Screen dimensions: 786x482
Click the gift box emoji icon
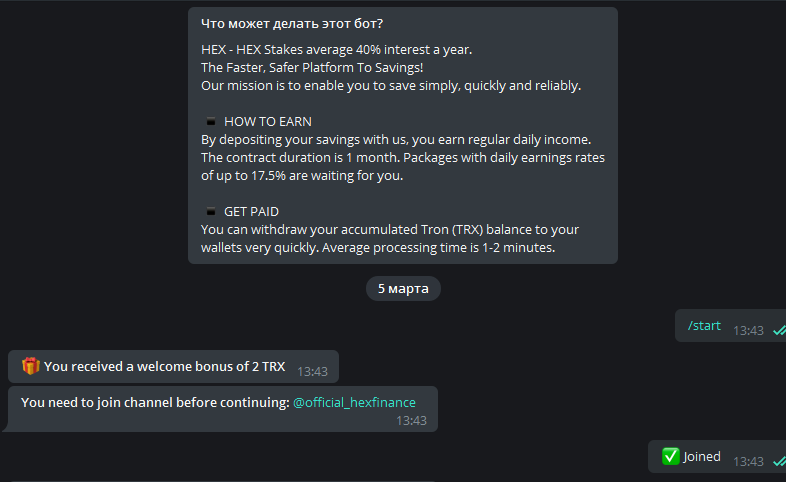tap(31, 366)
